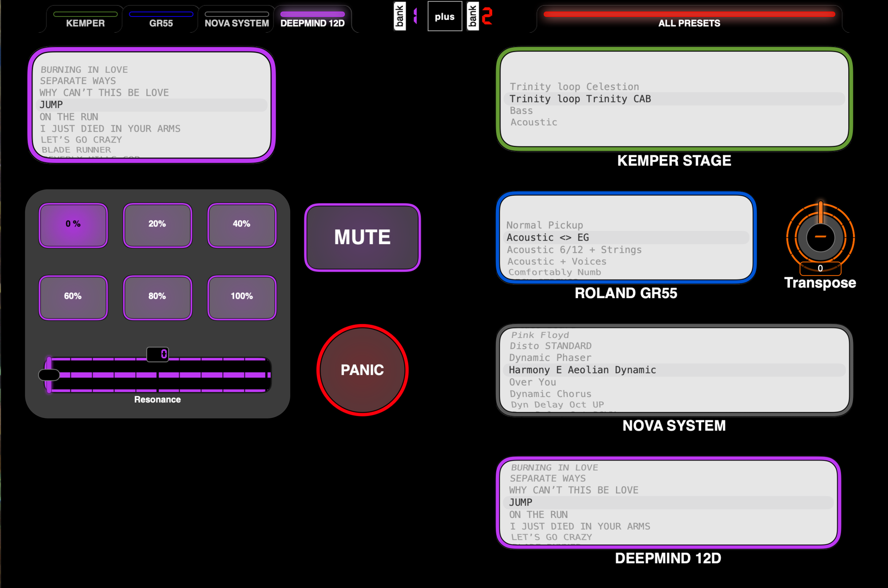
Task: Select the 20% pad
Action: pos(157,225)
